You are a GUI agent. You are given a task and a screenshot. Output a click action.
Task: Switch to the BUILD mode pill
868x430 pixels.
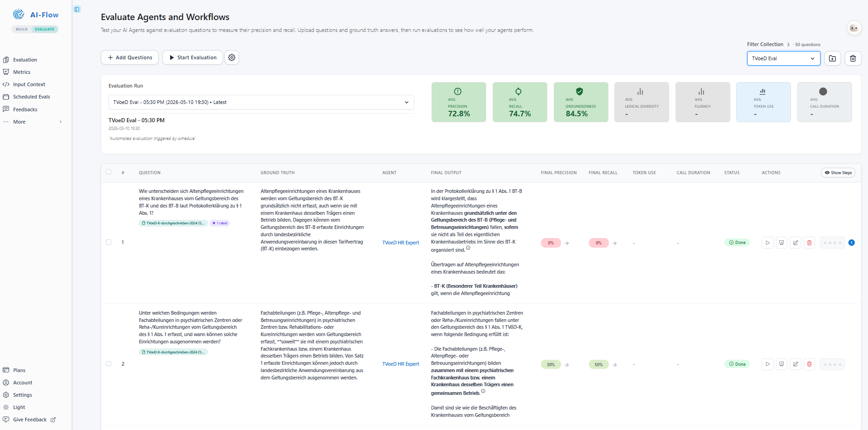tap(21, 29)
